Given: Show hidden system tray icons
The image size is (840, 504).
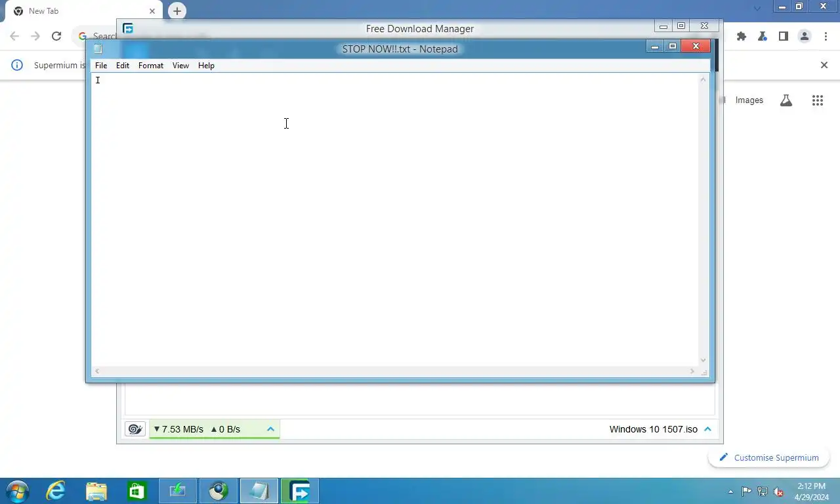Looking at the screenshot, I should 731,492.
